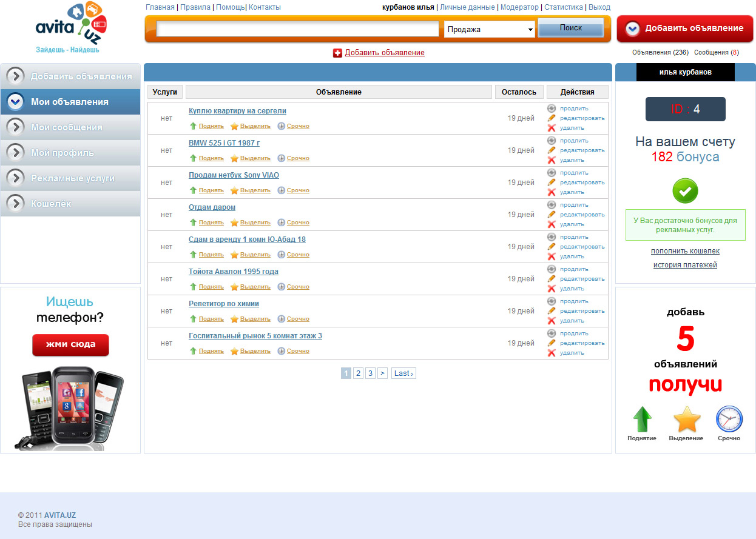Open listing Репетитор по химии

[224, 304]
